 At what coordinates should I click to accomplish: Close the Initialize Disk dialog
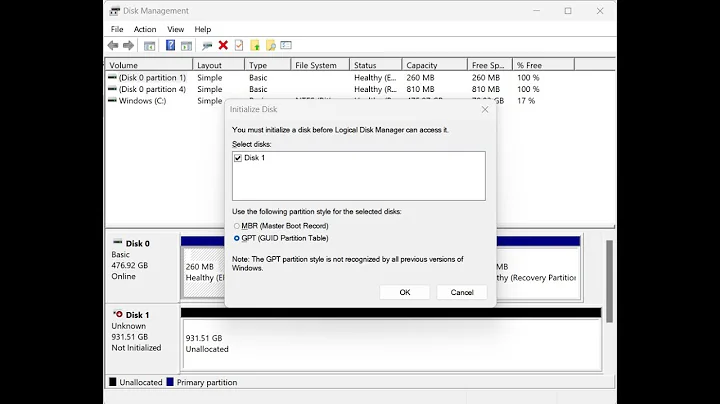(x=485, y=109)
